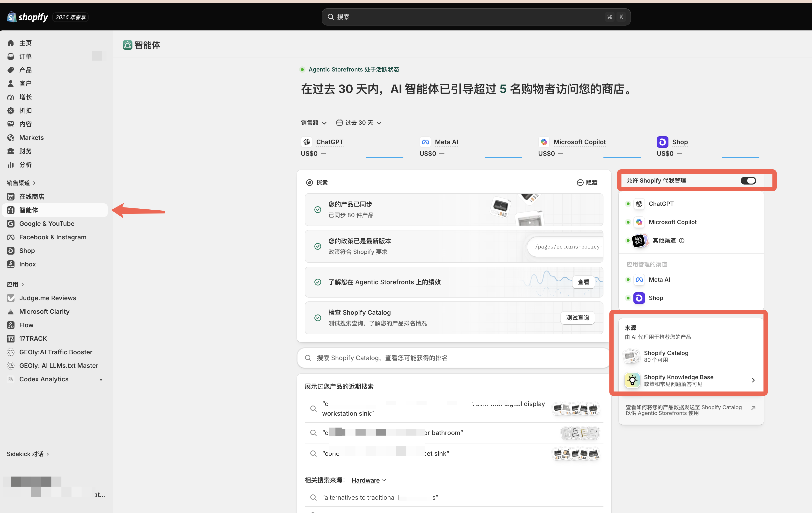Select 智能体 in sales channels menu
812x513 pixels.
55,210
